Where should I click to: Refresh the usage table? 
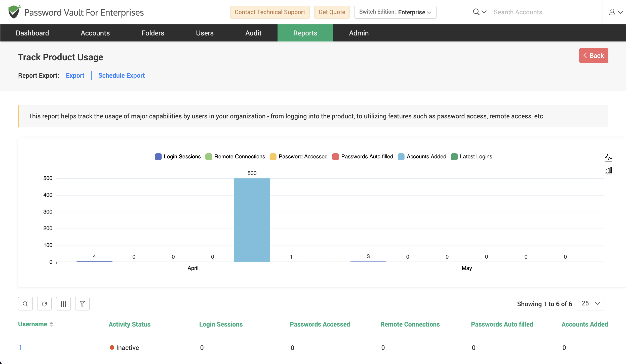tap(44, 304)
